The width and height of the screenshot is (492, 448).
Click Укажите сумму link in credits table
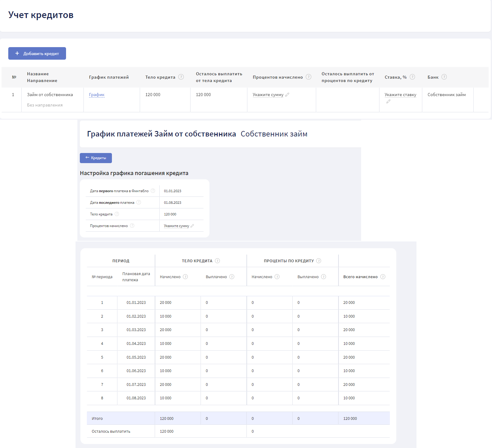(268, 95)
